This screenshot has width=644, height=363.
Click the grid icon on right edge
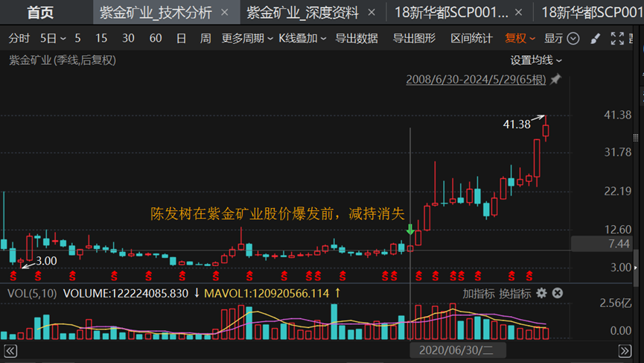pyautogui.click(x=636, y=138)
